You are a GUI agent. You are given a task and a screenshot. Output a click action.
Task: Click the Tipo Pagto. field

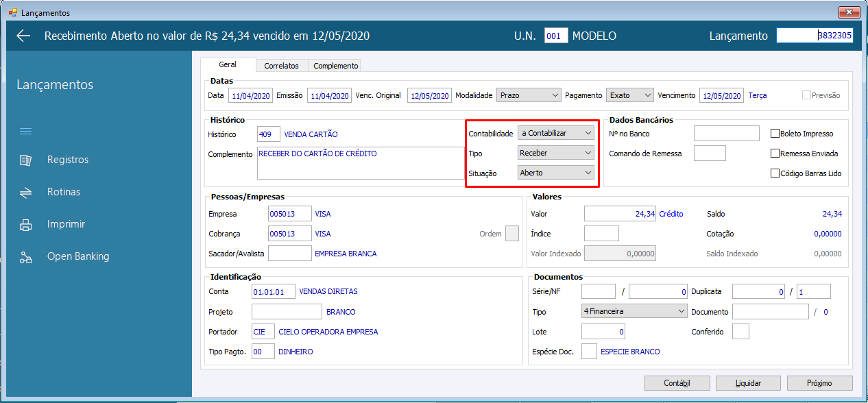point(263,352)
